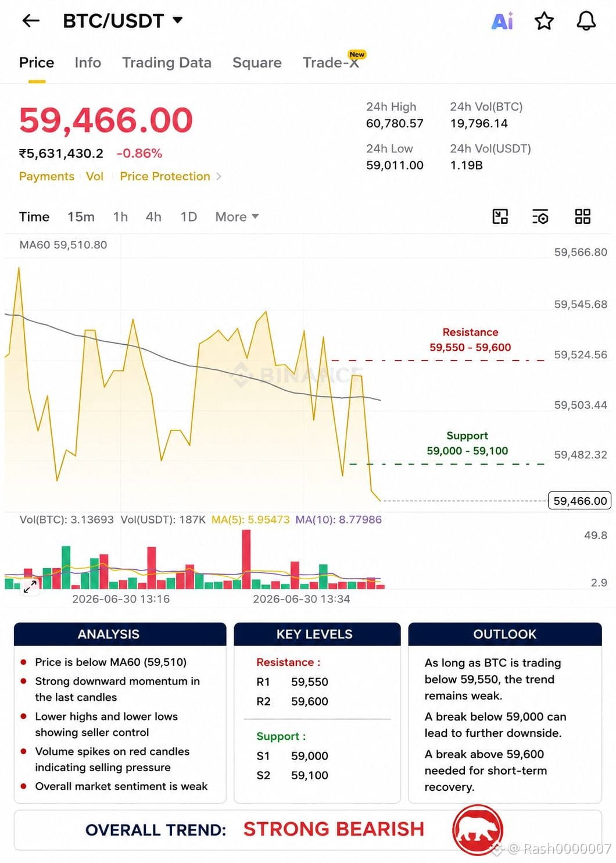Click the 24h Vol(BTC) value 19,796.14
This screenshot has height=863, width=616.
point(479,123)
